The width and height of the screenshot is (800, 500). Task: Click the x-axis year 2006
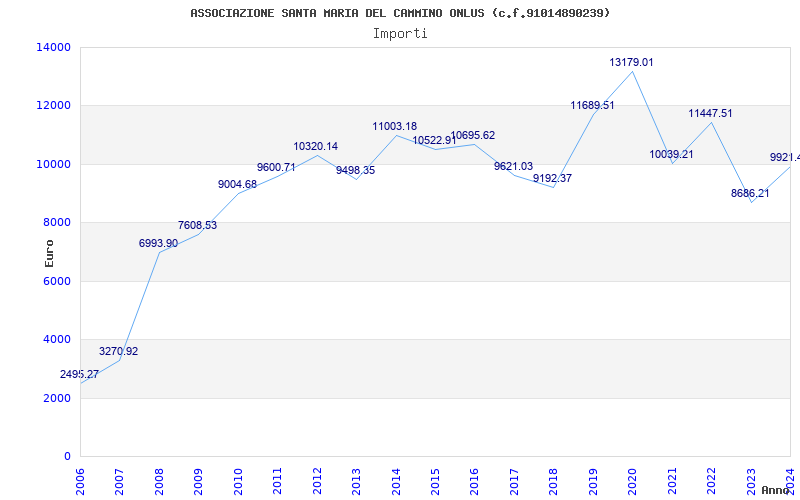click(x=80, y=481)
